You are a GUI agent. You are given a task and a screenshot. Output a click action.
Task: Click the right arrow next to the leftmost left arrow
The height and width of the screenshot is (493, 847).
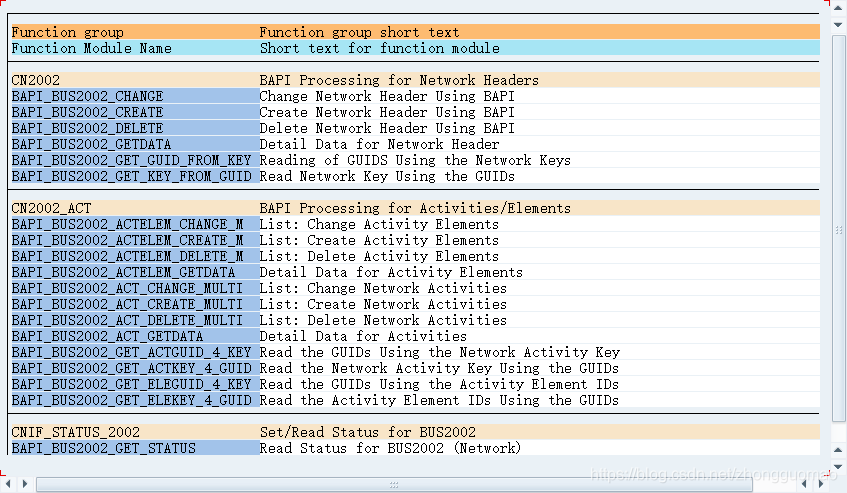click(x=25, y=484)
